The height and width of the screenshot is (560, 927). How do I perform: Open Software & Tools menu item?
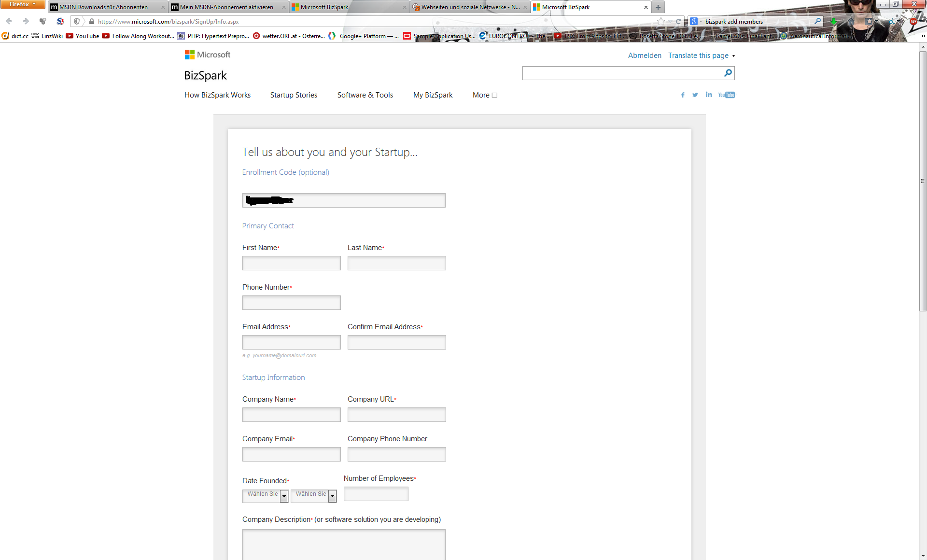(365, 95)
